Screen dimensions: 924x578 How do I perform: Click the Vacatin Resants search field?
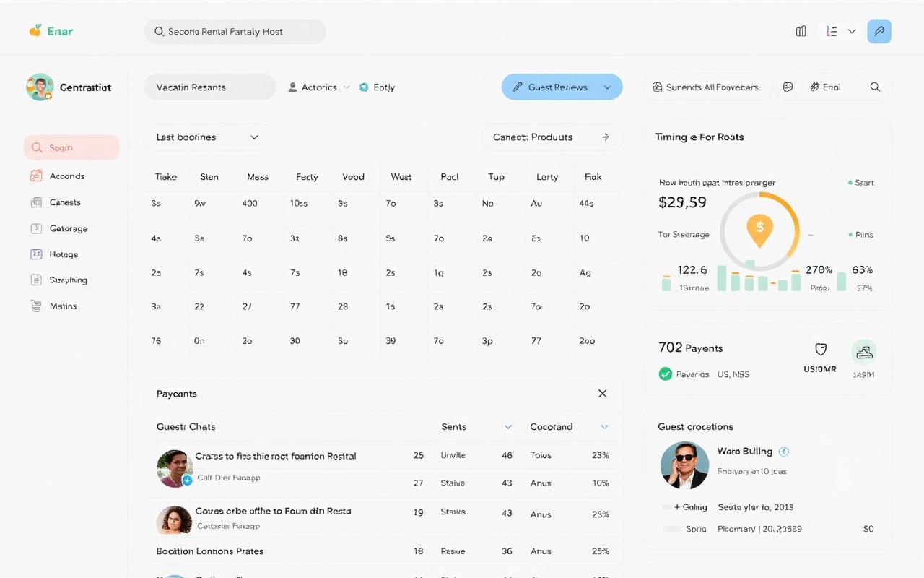click(x=210, y=86)
